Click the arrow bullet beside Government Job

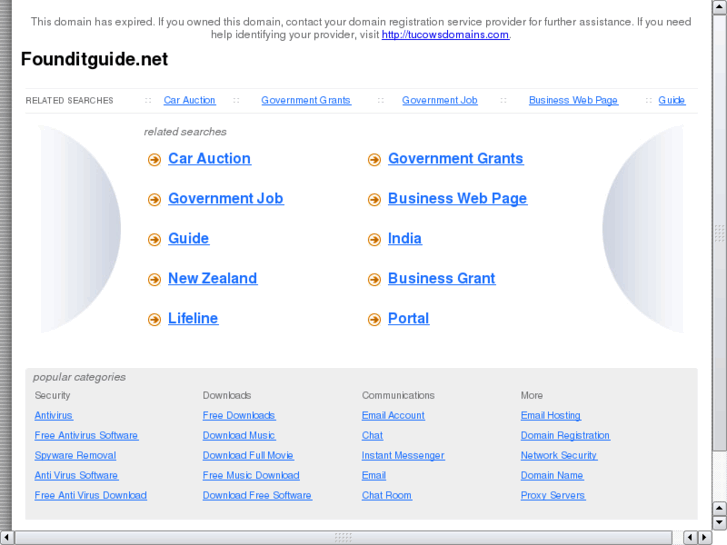[x=154, y=200]
